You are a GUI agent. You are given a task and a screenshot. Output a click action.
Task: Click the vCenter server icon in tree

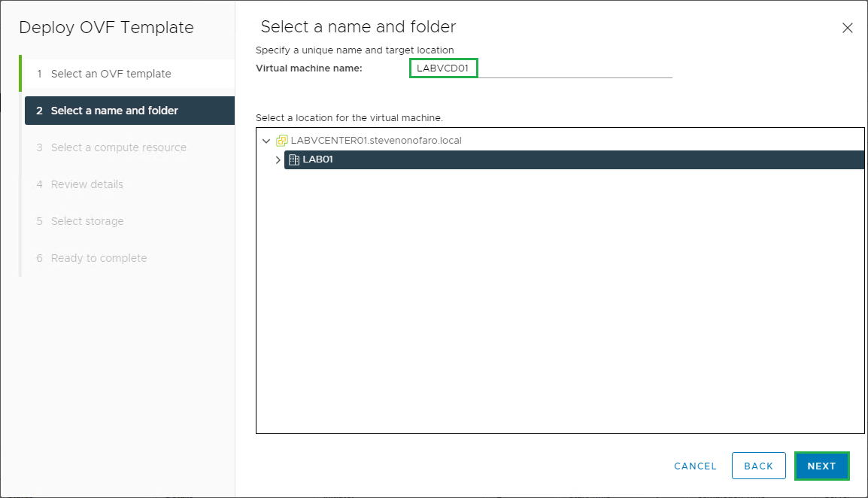click(282, 141)
